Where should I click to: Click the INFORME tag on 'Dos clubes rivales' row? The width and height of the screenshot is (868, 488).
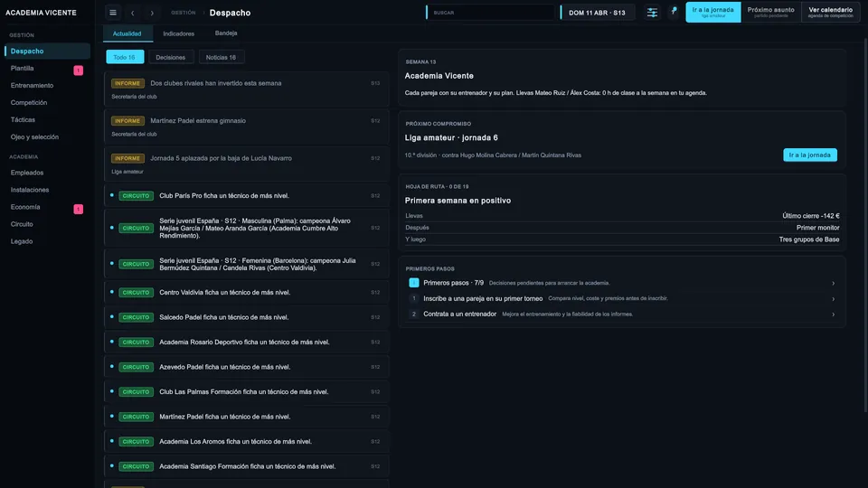click(x=127, y=83)
